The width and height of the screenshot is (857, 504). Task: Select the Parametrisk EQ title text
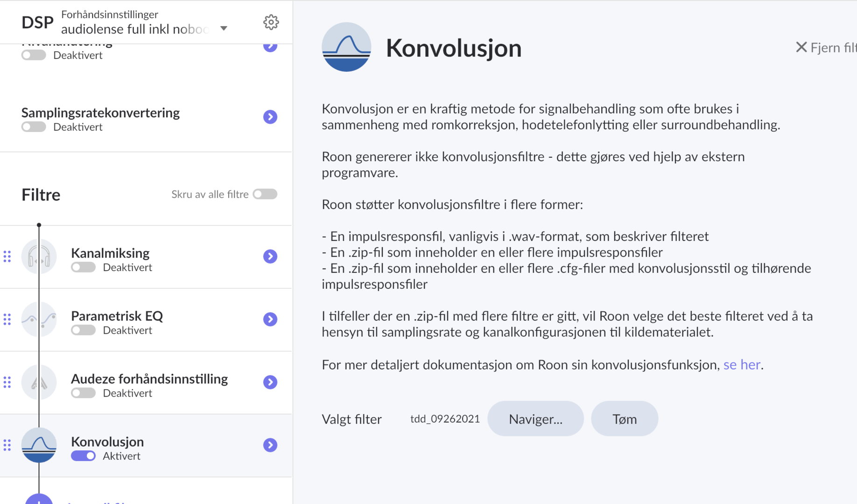(x=117, y=316)
